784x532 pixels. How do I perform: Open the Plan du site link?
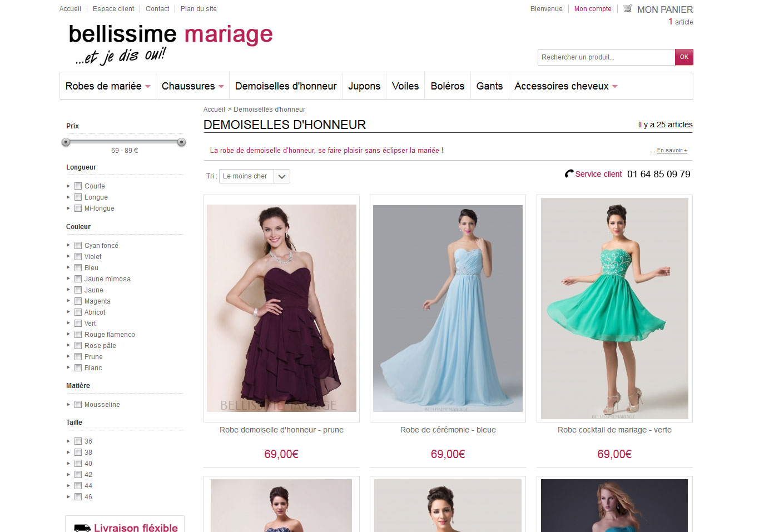click(199, 9)
